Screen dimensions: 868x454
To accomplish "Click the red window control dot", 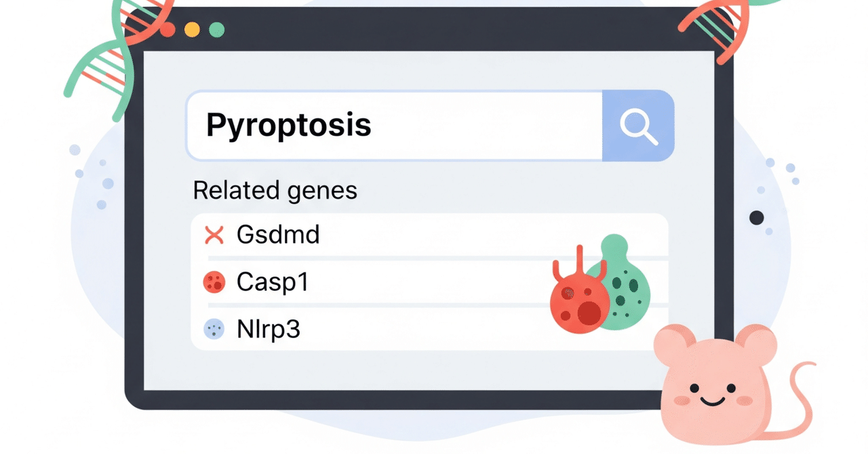I will point(167,30).
